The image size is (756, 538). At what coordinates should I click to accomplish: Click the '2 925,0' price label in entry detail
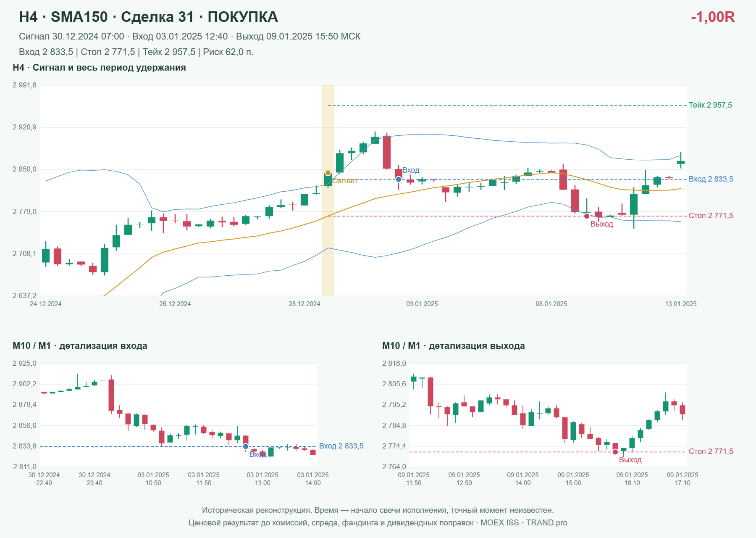coord(24,363)
